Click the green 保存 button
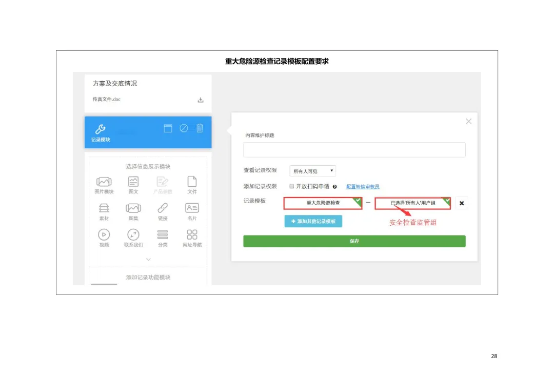Image resolution: width=554 pixels, height=392 pixels. point(354,241)
